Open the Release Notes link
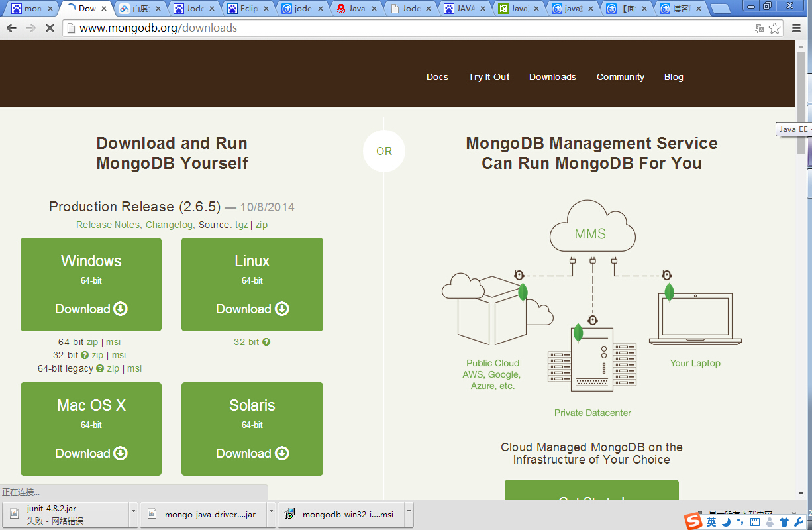Viewport: 812px width, 530px height. tap(107, 225)
